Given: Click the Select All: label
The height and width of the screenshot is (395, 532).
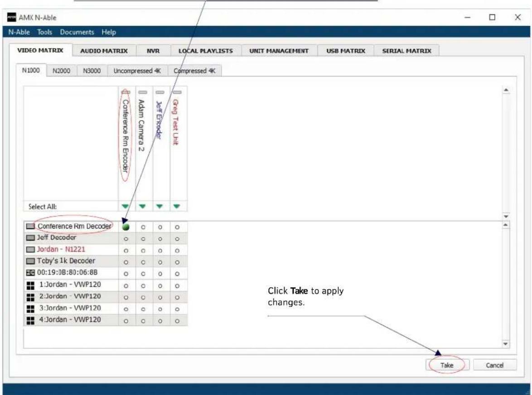Looking at the screenshot, I should (43, 206).
